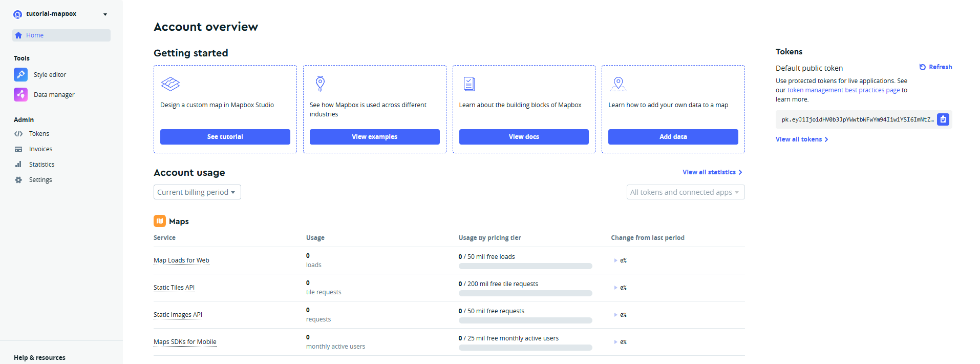Click the 50 mil free requests progress bar
Image resolution: width=980 pixels, height=364 pixels.
click(525, 320)
